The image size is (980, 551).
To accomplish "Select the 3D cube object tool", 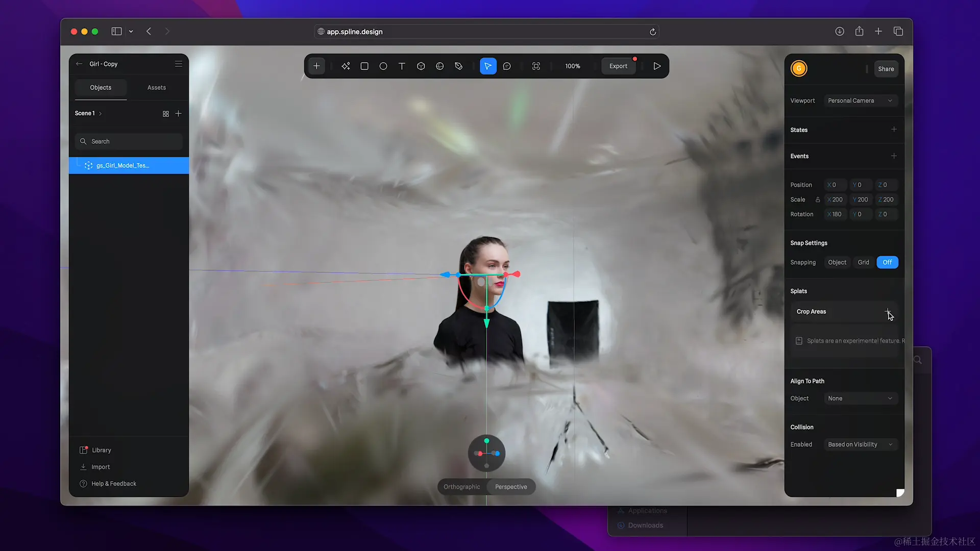I will (421, 66).
